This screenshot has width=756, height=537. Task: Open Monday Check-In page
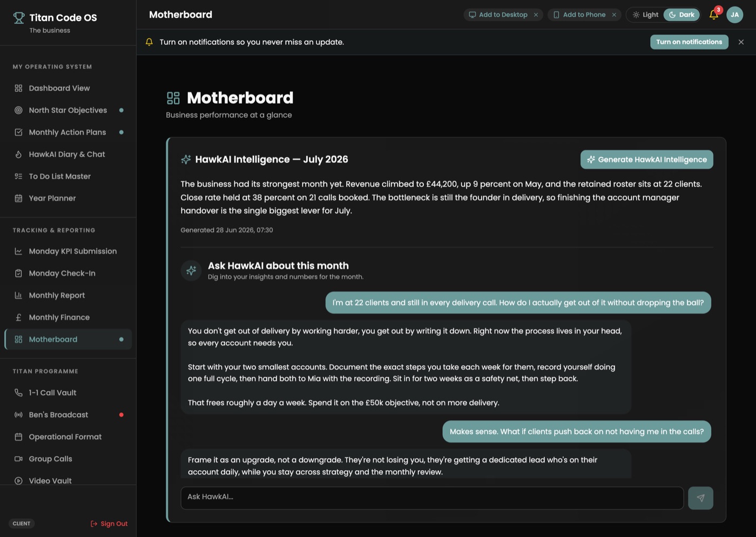(x=68, y=273)
